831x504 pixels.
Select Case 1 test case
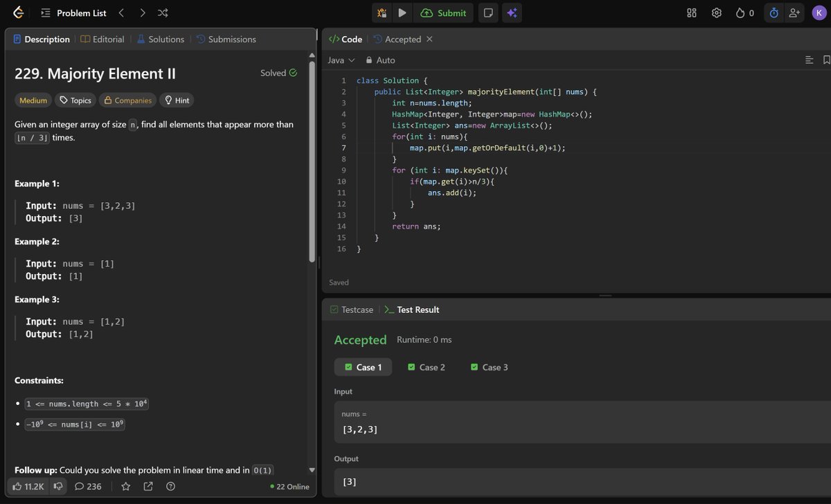tap(363, 367)
